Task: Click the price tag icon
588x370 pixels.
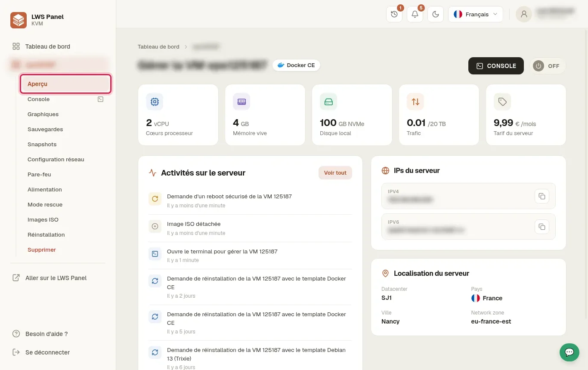Action: [502, 102]
